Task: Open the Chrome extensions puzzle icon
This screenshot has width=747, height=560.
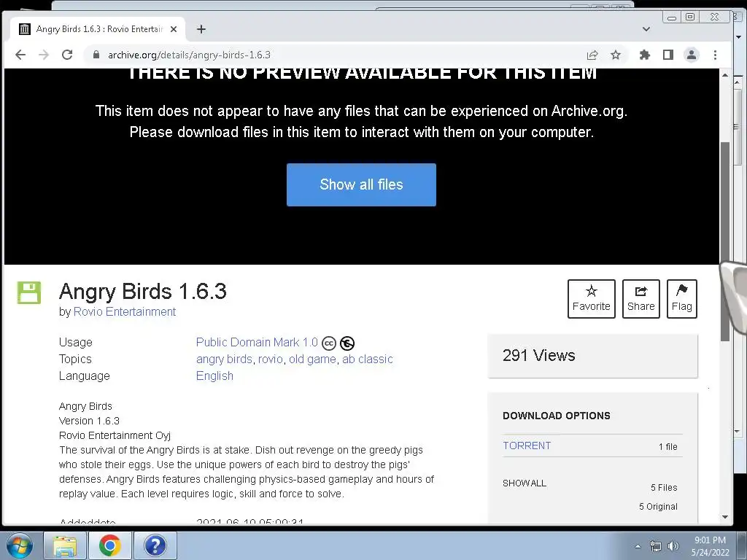Action: click(x=645, y=55)
